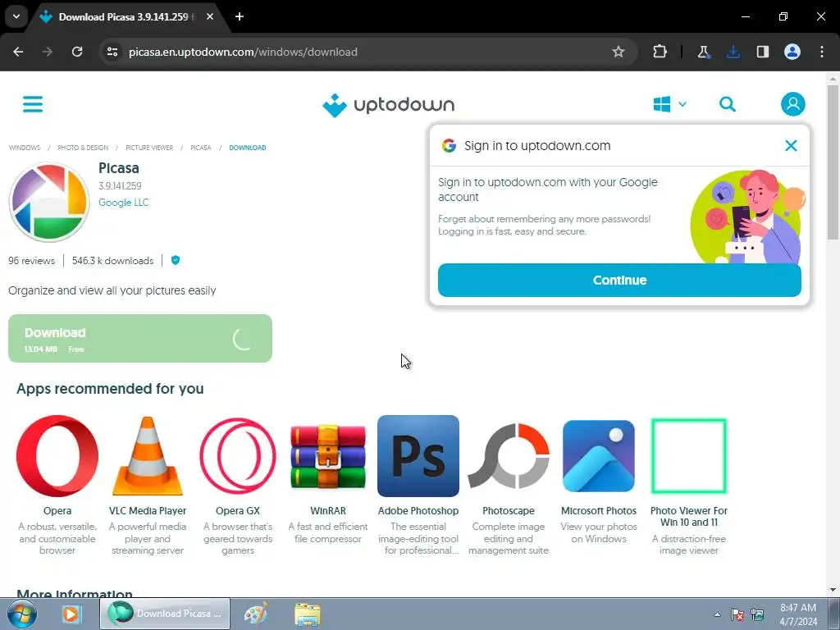Viewport: 840px width, 630px height.
Task: Go to the Picture Viewer breadcrumb
Action: pos(149,148)
